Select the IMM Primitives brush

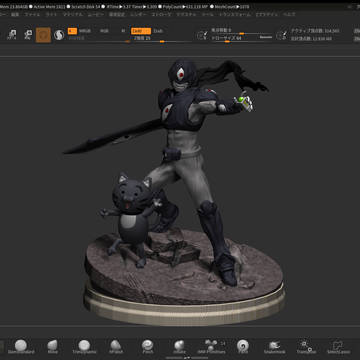211,347
